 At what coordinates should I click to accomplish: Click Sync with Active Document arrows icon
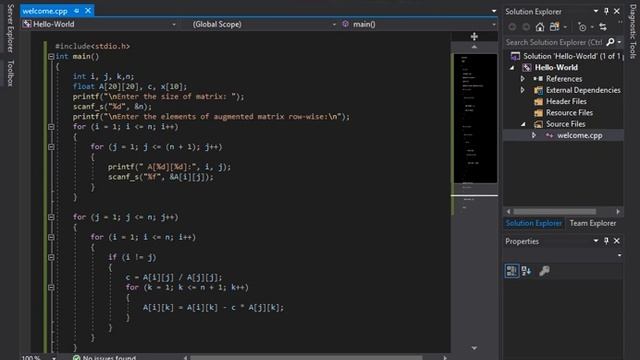point(603,27)
